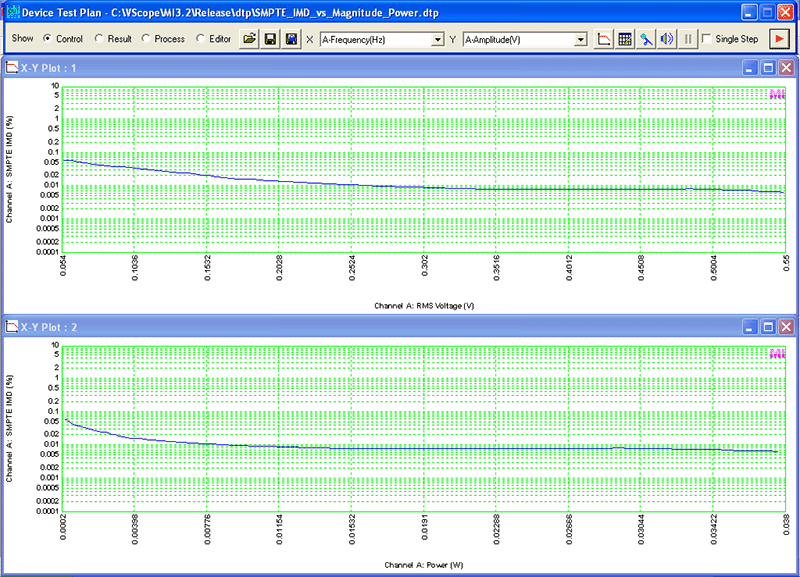Open a device test plan file

click(x=249, y=39)
